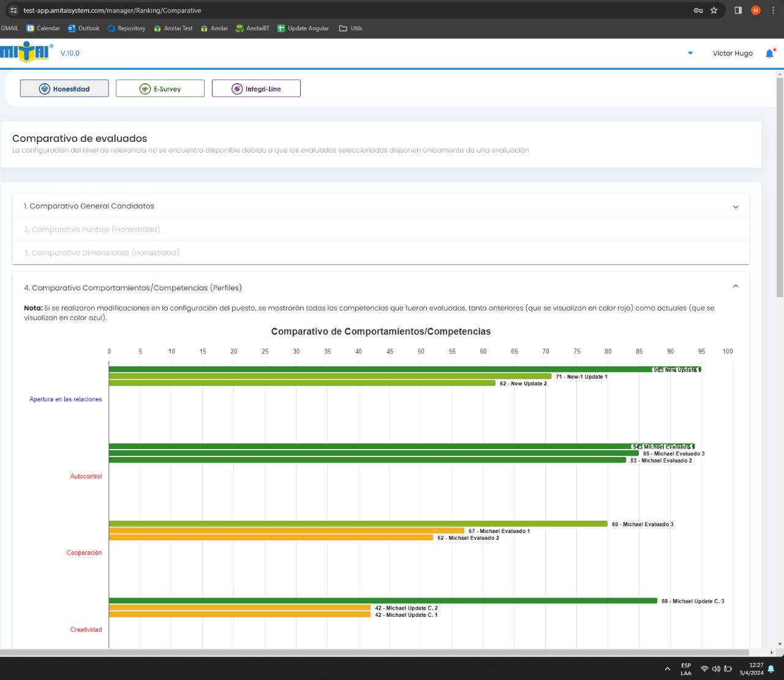Select the Honestidad tab button
Viewport: 784px width, 680px height.
click(x=64, y=89)
